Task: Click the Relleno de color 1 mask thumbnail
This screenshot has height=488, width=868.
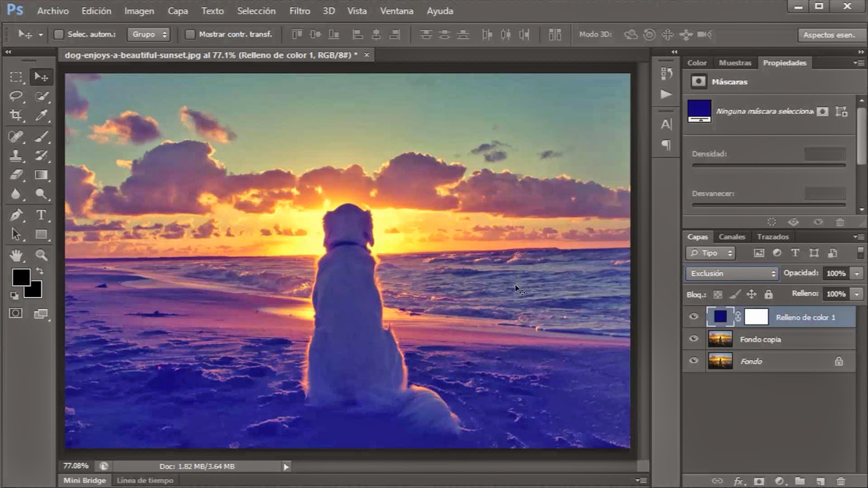Action: [x=756, y=317]
